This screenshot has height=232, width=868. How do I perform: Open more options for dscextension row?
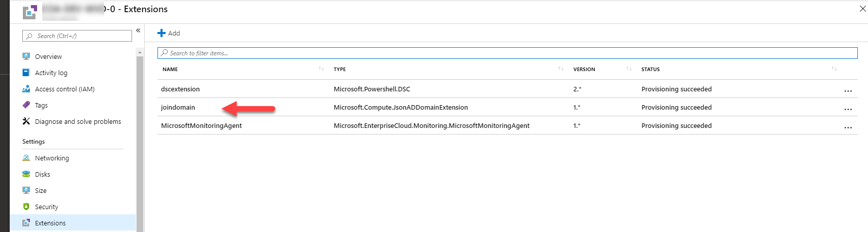[848, 91]
